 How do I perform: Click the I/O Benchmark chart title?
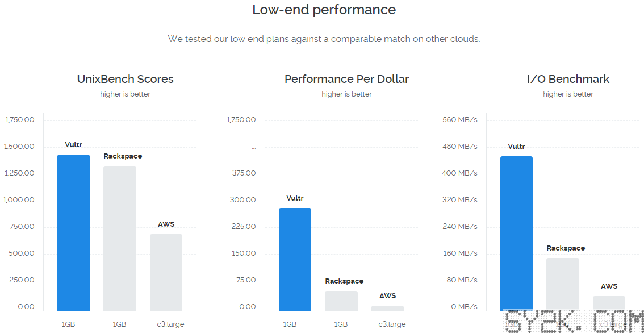[568, 79]
